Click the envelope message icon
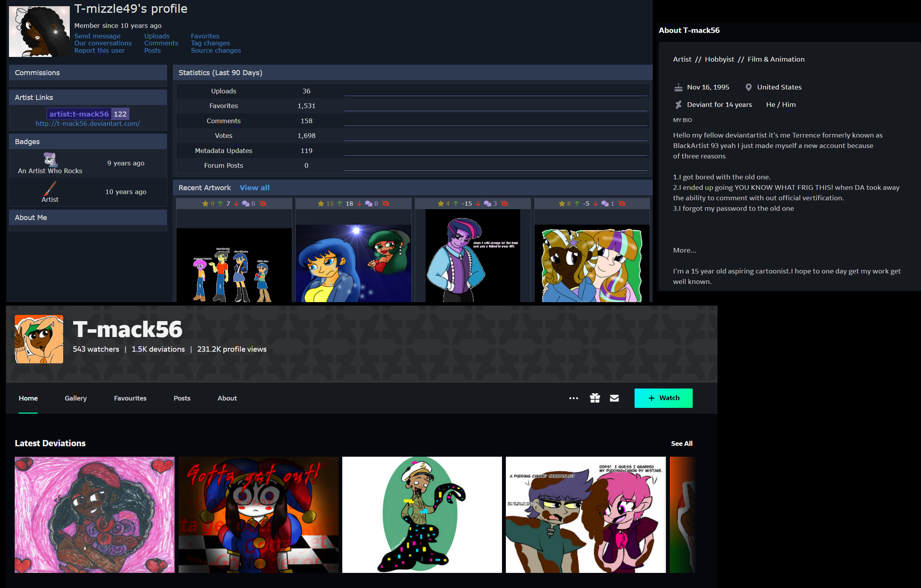 point(614,398)
